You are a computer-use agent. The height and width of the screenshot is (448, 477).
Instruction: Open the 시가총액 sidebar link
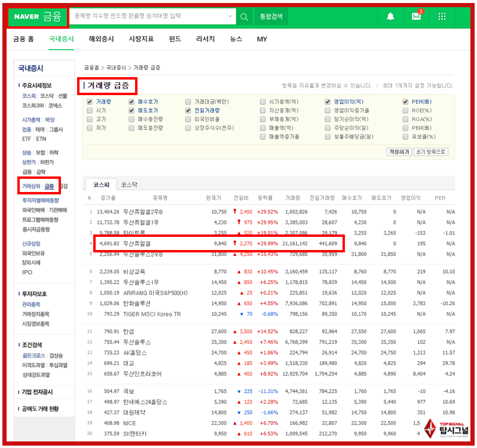(x=31, y=120)
